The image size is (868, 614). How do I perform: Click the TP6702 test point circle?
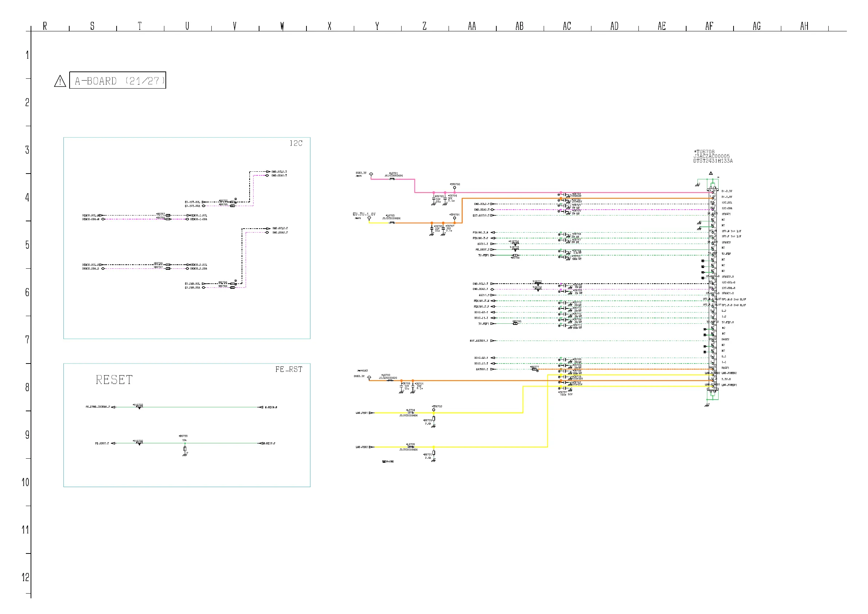(434, 410)
